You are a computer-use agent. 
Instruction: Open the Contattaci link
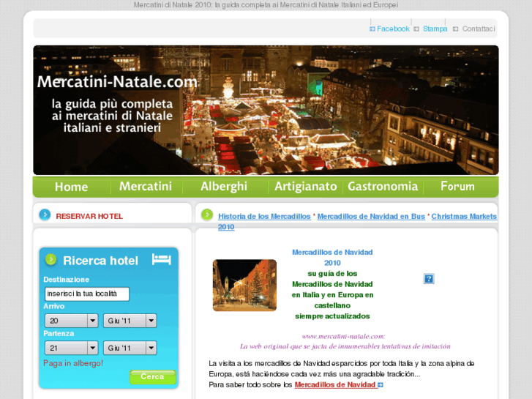[479, 29]
